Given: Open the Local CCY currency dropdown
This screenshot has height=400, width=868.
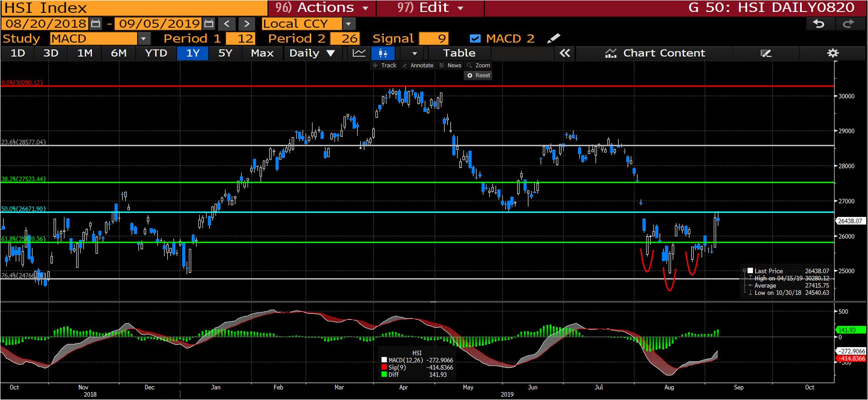Looking at the screenshot, I should click(348, 24).
